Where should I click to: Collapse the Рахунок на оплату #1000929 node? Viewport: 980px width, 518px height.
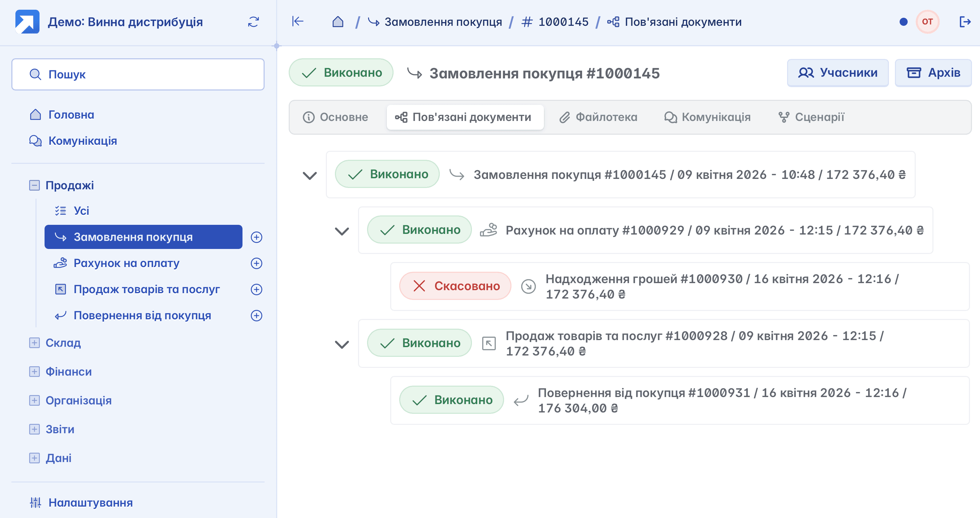[342, 231]
